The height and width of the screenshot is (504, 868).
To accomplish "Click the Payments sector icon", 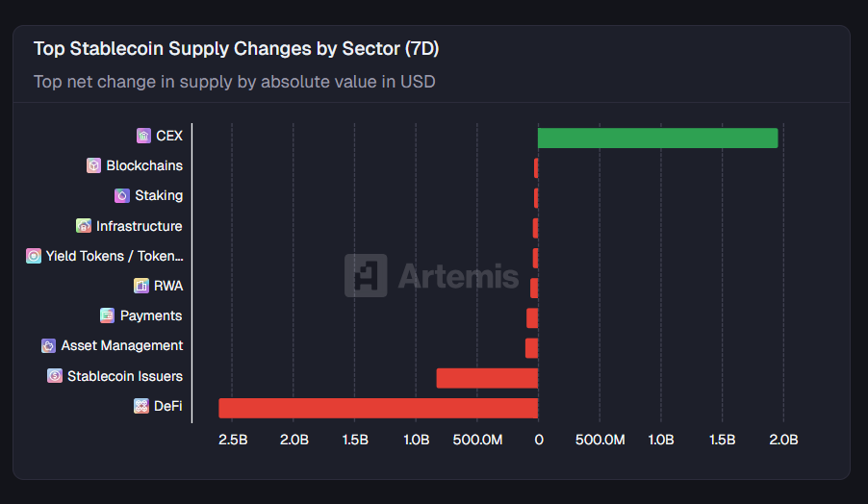I will click(108, 315).
